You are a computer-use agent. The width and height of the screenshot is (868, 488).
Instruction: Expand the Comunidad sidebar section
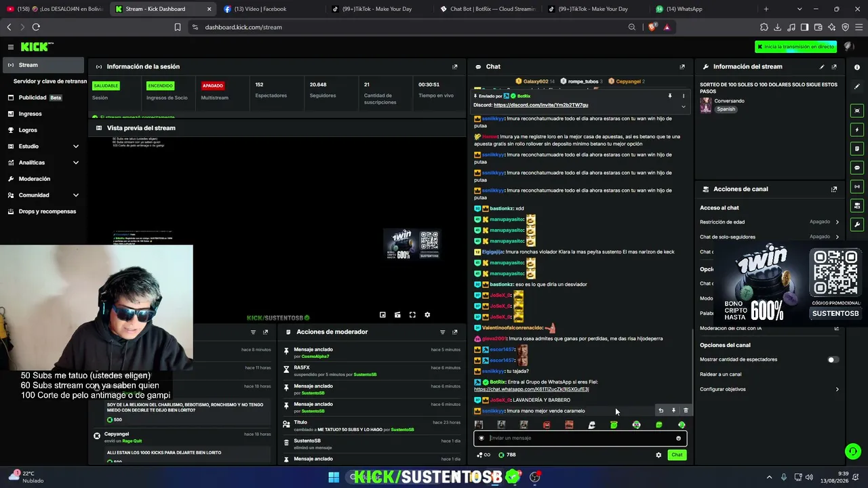[x=75, y=195]
